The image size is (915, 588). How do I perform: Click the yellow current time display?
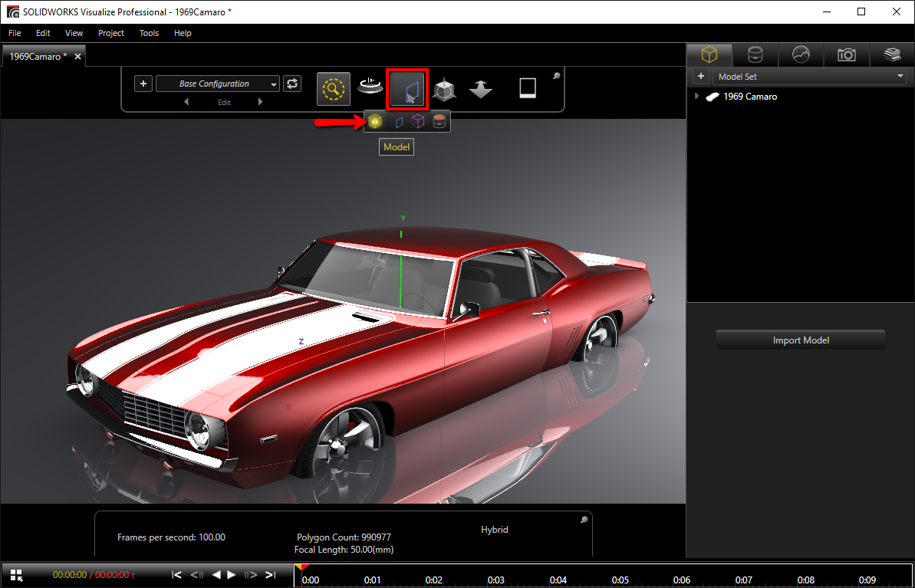click(x=70, y=574)
